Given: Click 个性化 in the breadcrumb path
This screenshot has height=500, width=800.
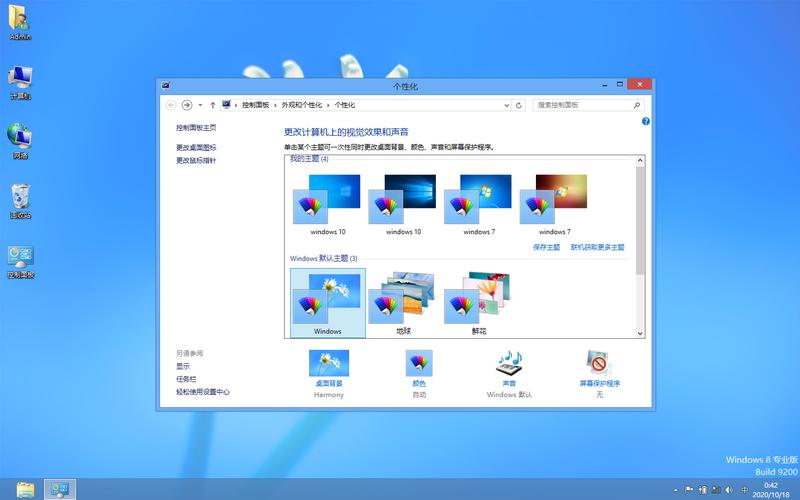Looking at the screenshot, I should pos(344,105).
